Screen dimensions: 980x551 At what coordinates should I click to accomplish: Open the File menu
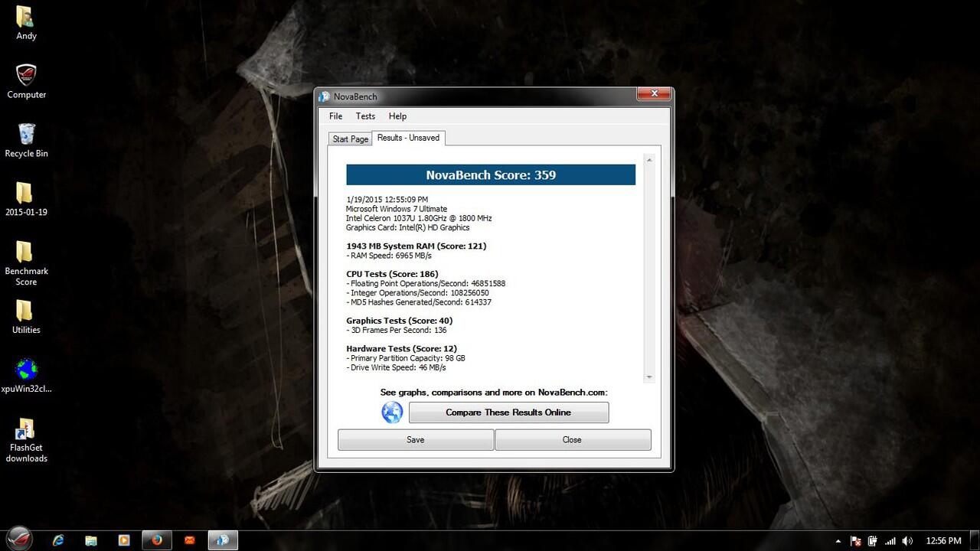(x=335, y=116)
